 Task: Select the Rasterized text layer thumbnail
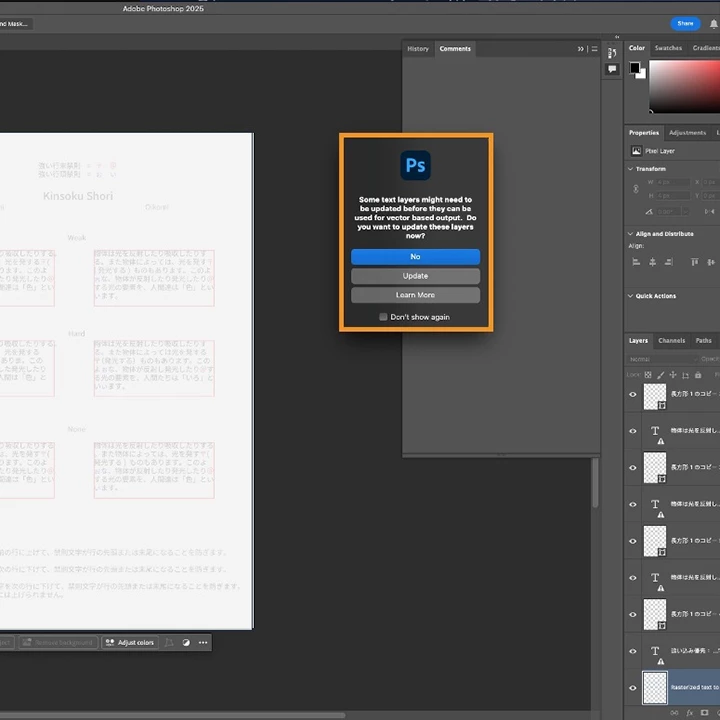654,687
